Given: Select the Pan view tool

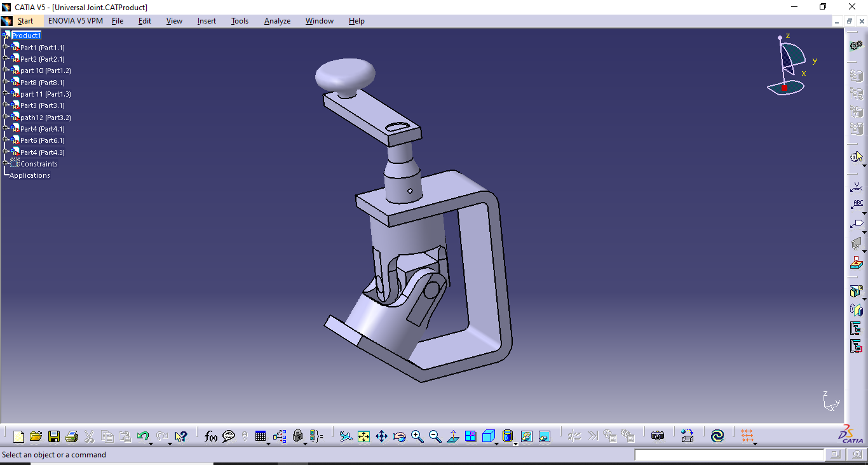Looking at the screenshot, I should point(381,436).
